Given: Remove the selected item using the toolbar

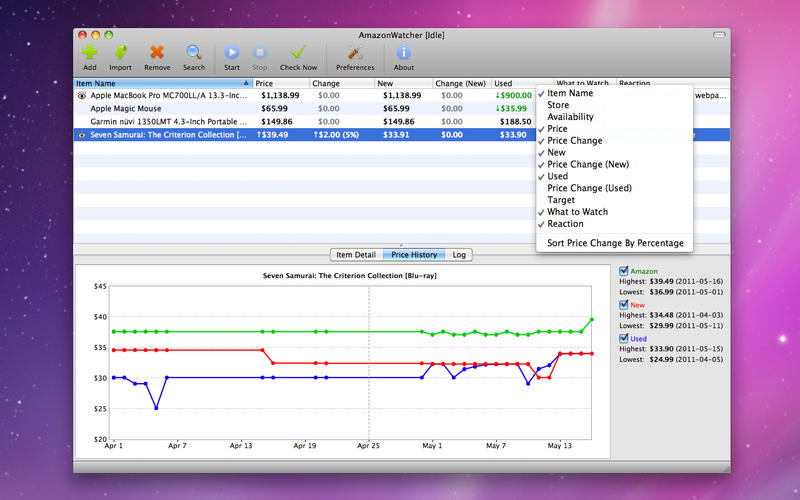Looking at the screenshot, I should tap(157, 53).
